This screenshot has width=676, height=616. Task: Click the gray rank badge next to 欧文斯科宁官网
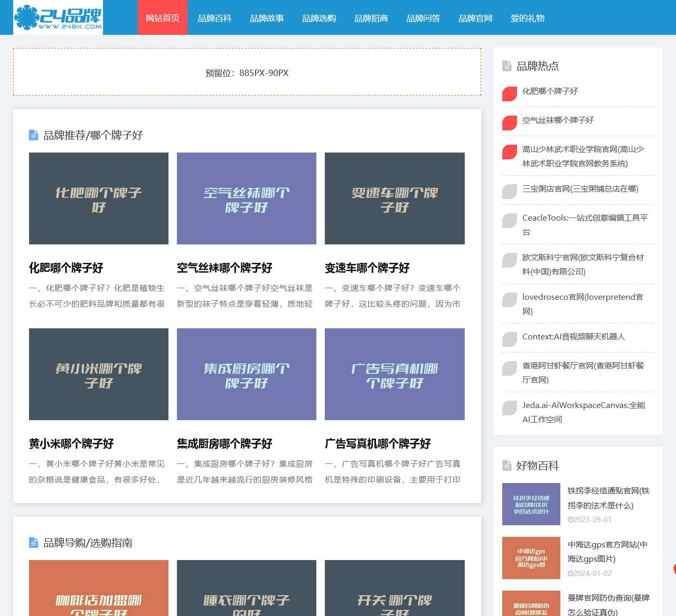(x=510, y=260)
